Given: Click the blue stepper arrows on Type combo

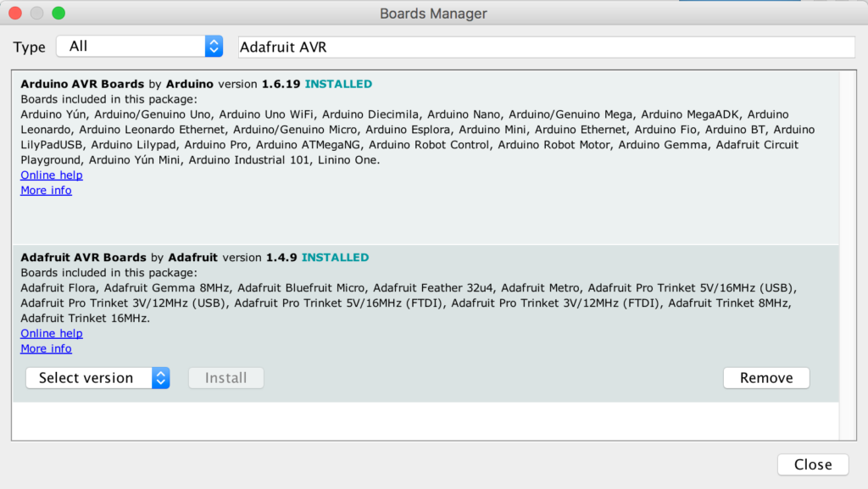Looking at the screenshot, I should coord(213,46).
